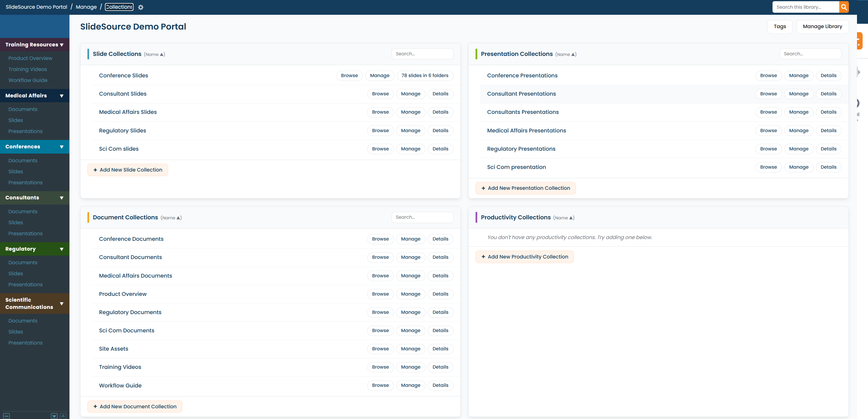This screenshot has width=868, height=419.
Task: Click the sidebar scroll-up arrow icon
Action: click(63, 416)
